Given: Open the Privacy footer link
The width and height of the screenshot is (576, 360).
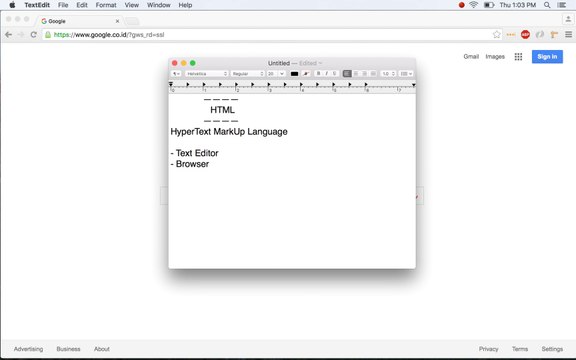Looking at the screenshot, I should click(488, 349).
